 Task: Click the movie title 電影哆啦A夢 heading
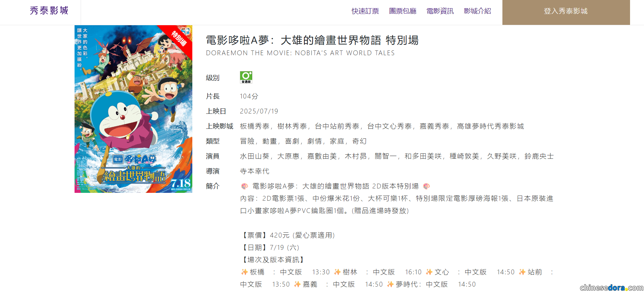point(312,40)
